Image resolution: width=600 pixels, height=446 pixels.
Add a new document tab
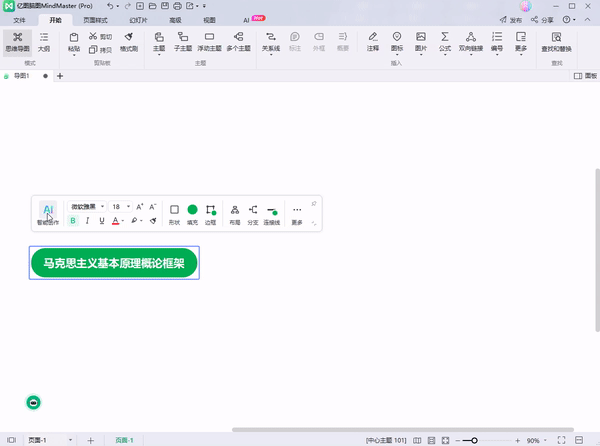(x=60, y=76)
